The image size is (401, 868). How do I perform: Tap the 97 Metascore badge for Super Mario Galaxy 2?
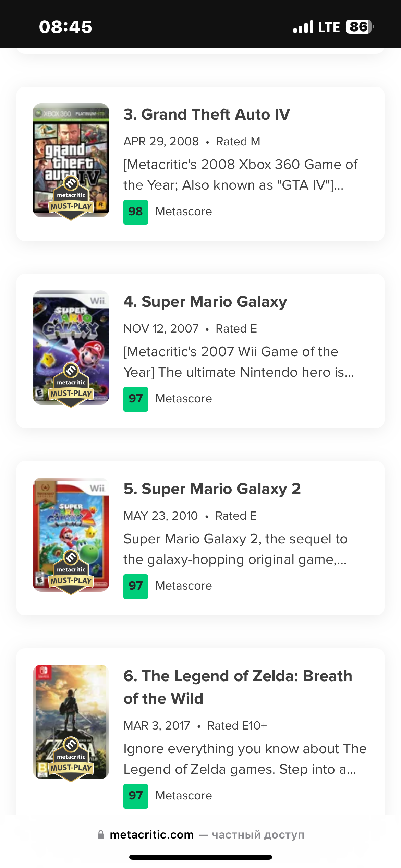click(136, 586)
